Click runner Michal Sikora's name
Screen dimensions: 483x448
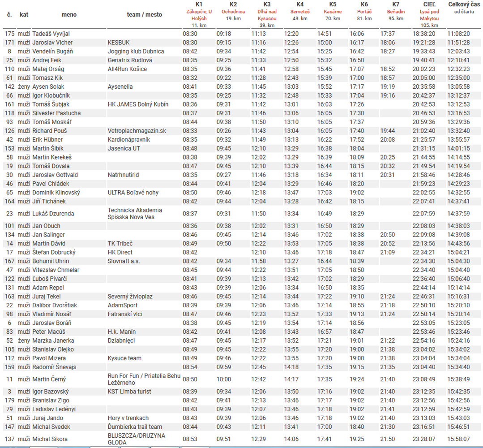click(49, 439)
